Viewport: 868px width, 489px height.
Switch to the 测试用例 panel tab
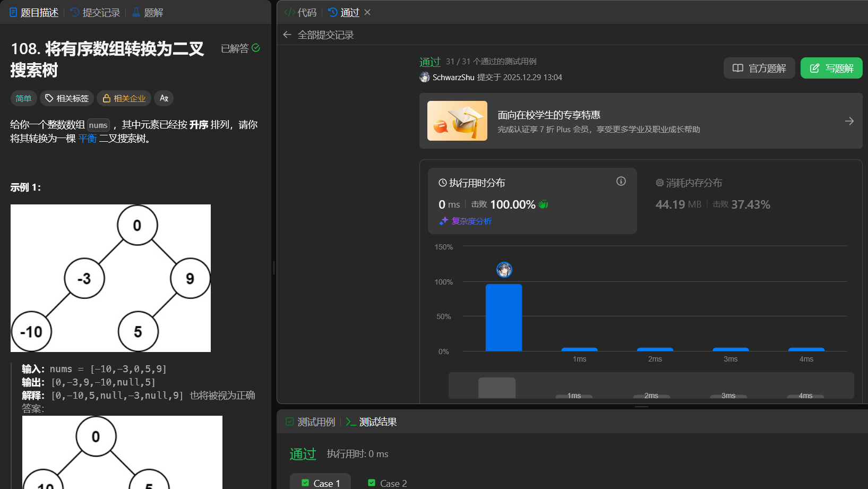pos(311,422)
